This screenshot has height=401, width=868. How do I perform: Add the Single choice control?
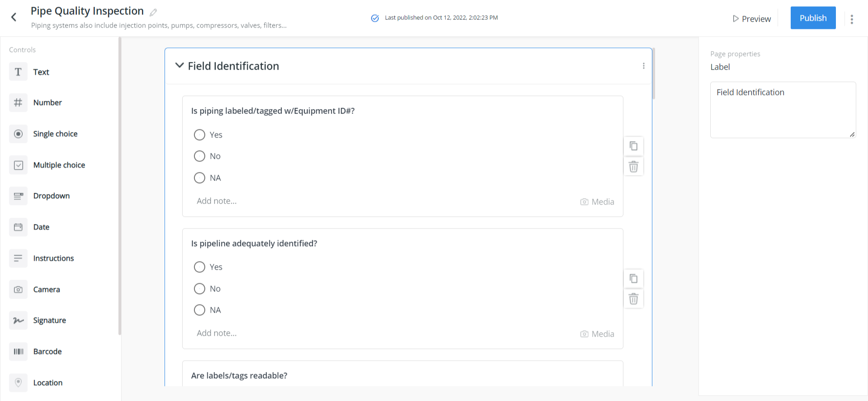(x=55, y=134)
